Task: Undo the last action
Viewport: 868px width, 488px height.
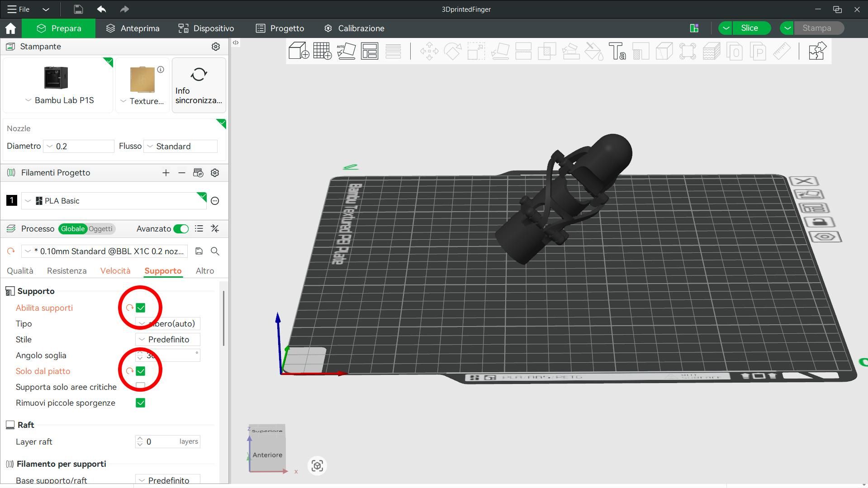Action: coord(101,9)
